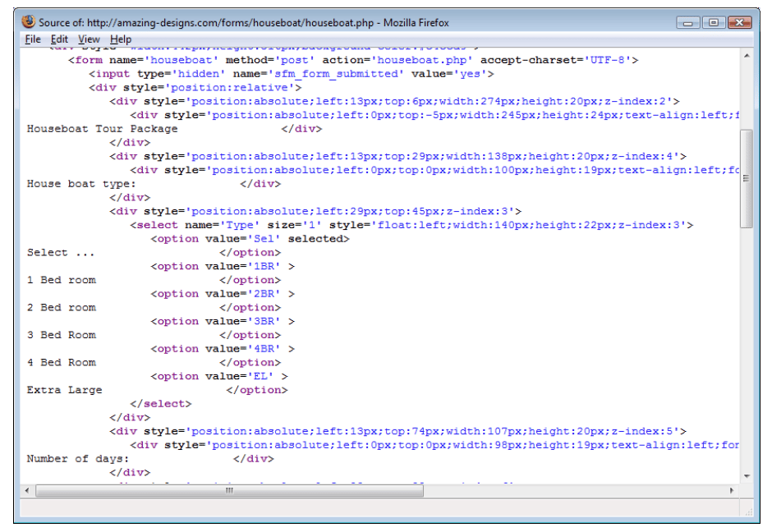Click 'Houseboat Tour Package' text
The height and width of the screenshot is (532, 772).
pos(103,129)
